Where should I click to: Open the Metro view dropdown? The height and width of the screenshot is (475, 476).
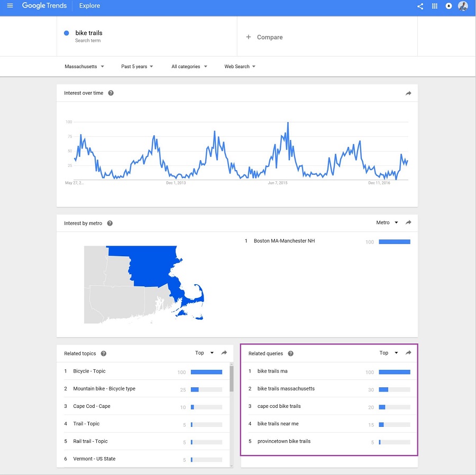point(387,222)
